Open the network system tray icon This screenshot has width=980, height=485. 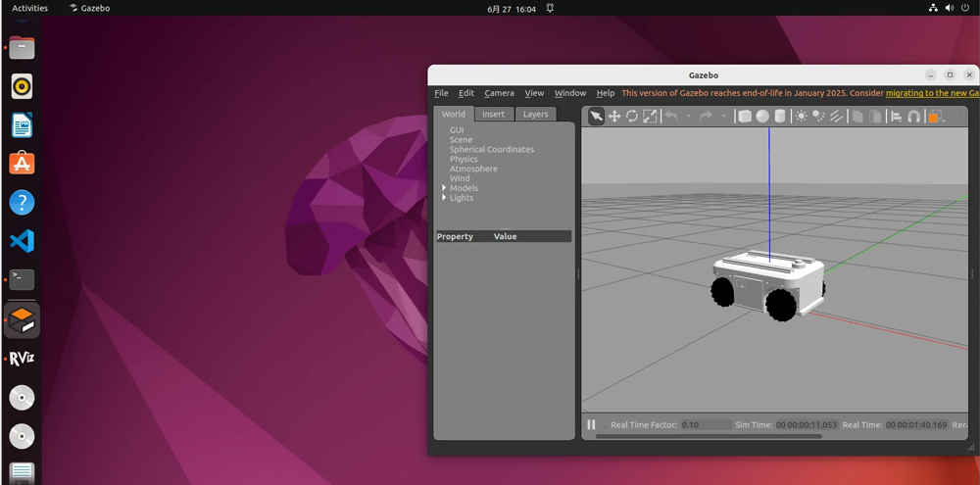[x=933, y=8]
